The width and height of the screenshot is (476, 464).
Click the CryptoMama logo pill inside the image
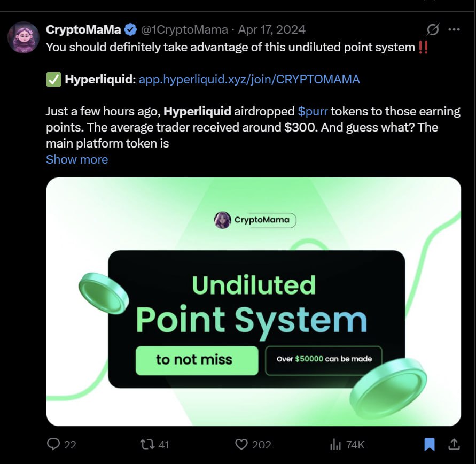pos(255,220)
